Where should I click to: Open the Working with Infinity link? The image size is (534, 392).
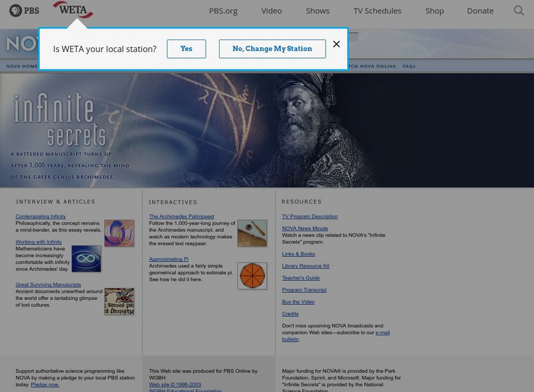39,242
